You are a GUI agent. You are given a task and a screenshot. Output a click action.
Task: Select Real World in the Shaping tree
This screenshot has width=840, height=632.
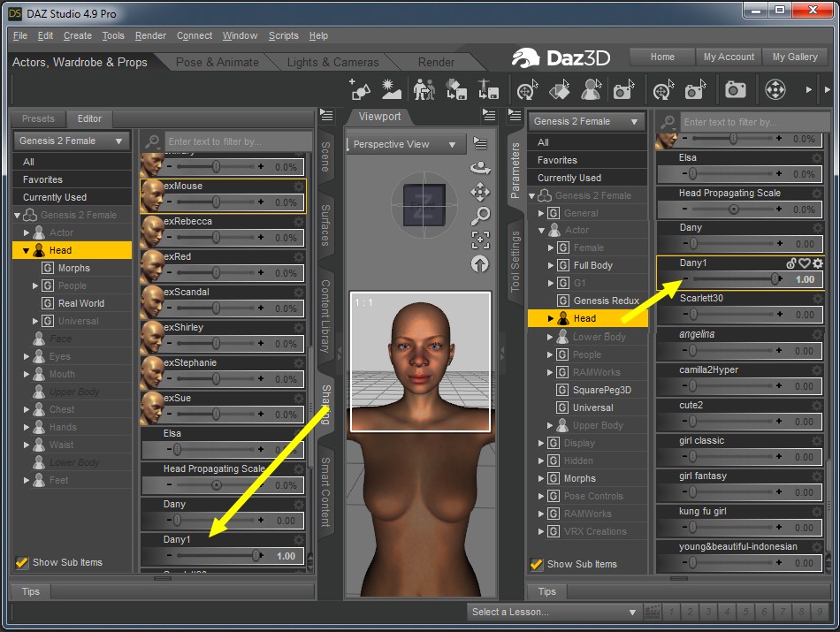[80, 303]
